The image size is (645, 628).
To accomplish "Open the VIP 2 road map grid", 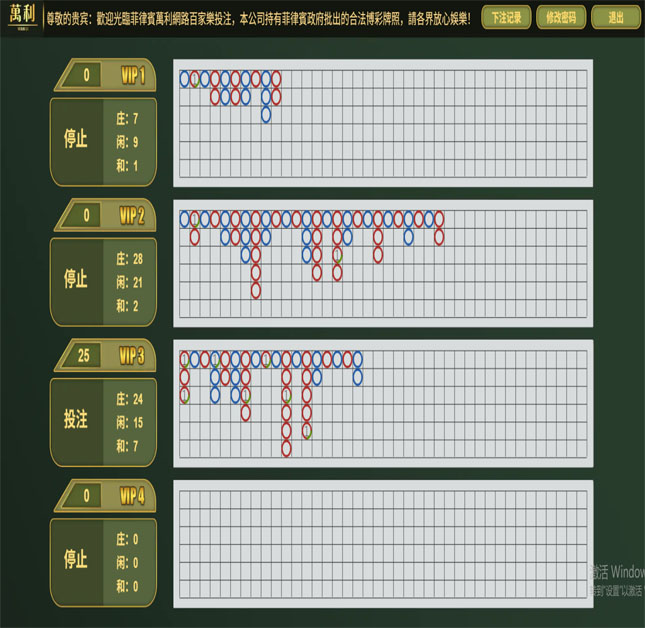I will pos(383,263).
